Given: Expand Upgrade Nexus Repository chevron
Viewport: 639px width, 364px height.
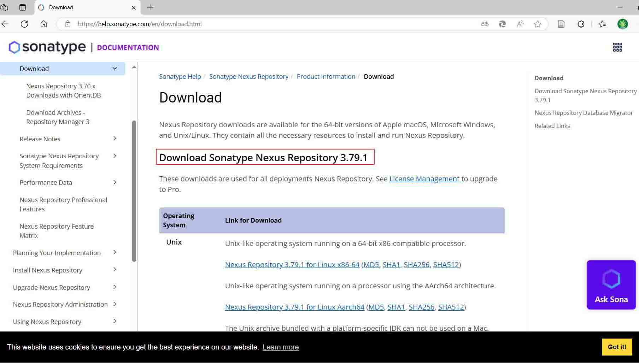Looking at the screenshot, I should click(115, 287).
